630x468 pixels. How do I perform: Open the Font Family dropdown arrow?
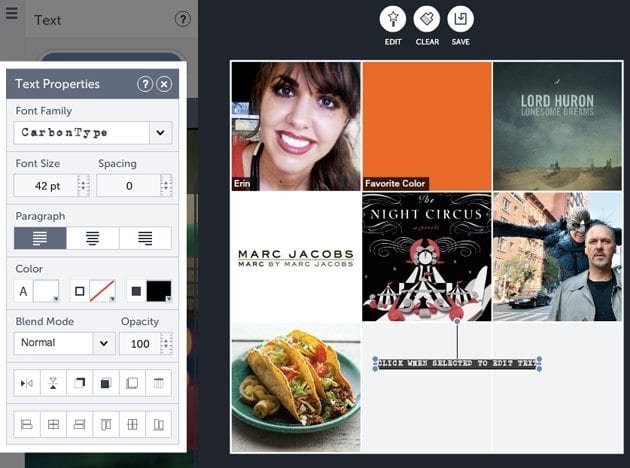pos(160,133)
